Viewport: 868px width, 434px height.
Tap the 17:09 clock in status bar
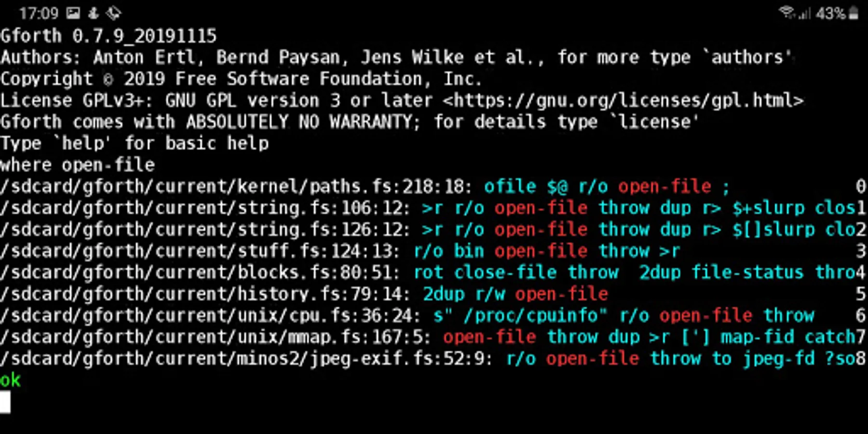tap(39, 13)
